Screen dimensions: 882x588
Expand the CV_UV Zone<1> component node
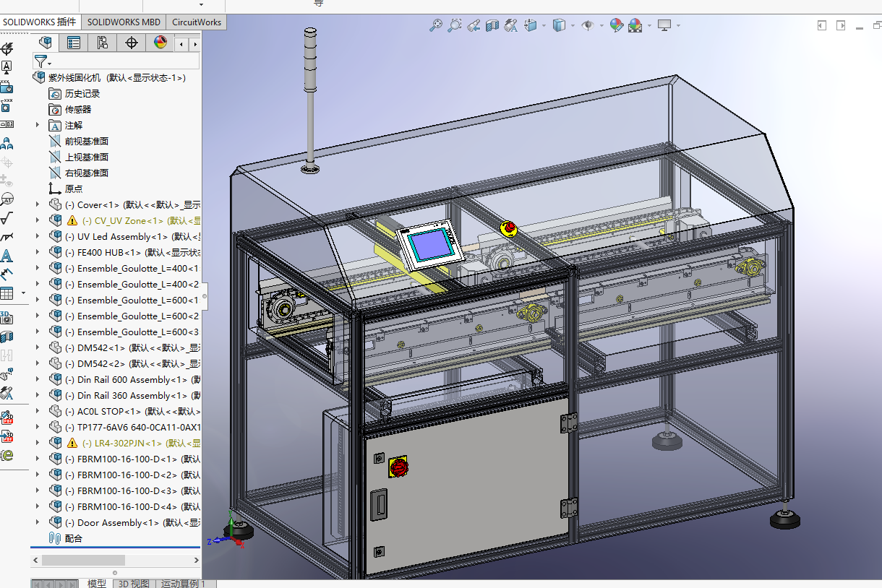(x=38, y=220)
